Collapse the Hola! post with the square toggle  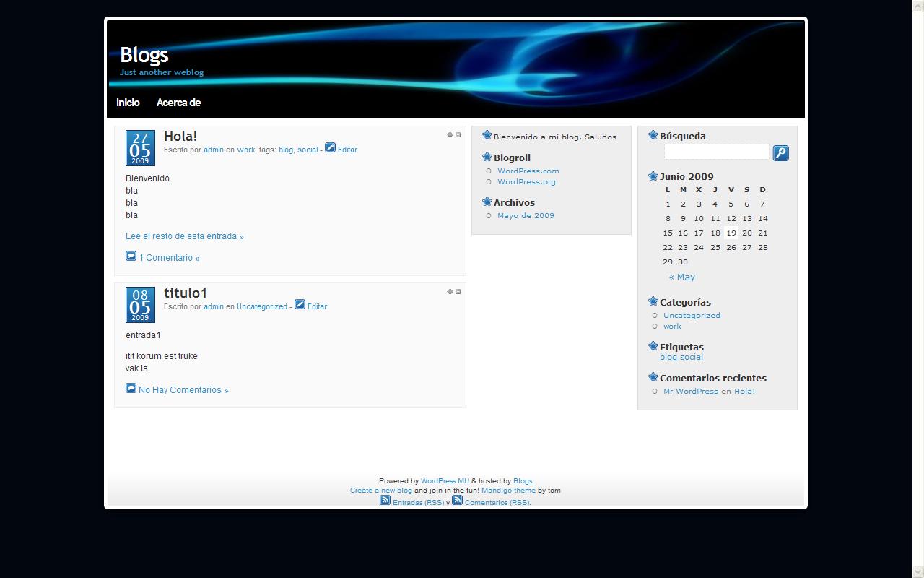458,135
